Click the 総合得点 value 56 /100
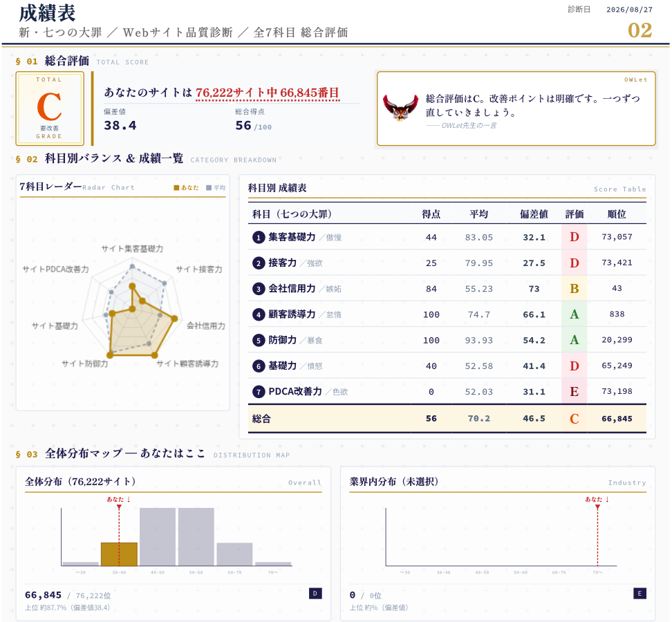Viewport: 672px width, 622px height. [x=253, y=126]
